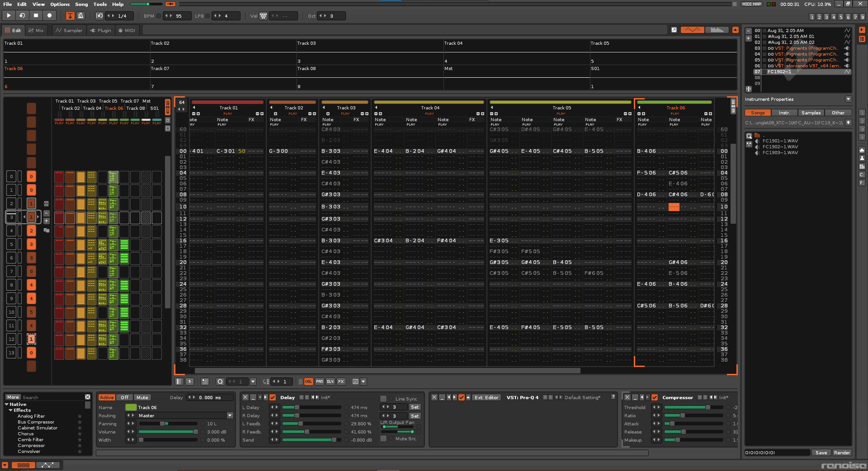Toggle pattern loop icon in transport
Viewport: 868px width, 471px height.
(x=22, y=15)
